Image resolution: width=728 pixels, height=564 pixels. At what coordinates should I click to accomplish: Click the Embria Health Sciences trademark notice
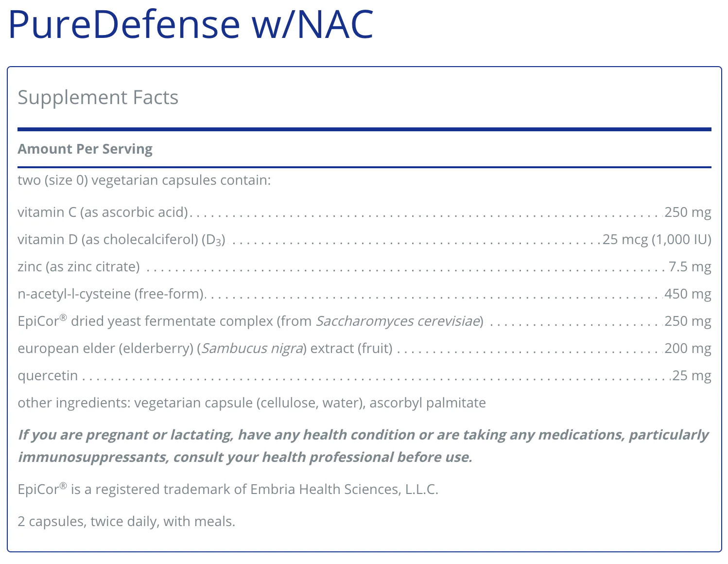pos(228,489)
